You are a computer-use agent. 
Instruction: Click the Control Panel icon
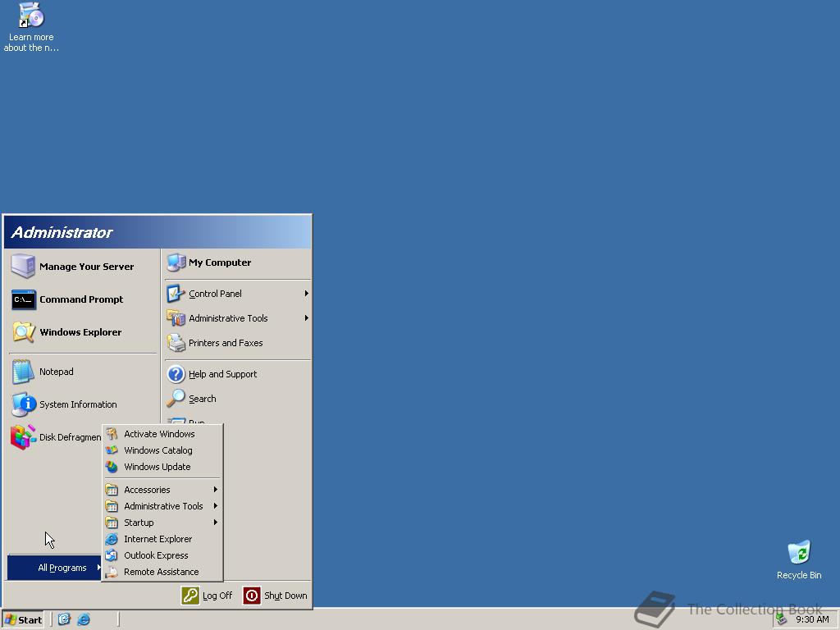click(176, 294)
